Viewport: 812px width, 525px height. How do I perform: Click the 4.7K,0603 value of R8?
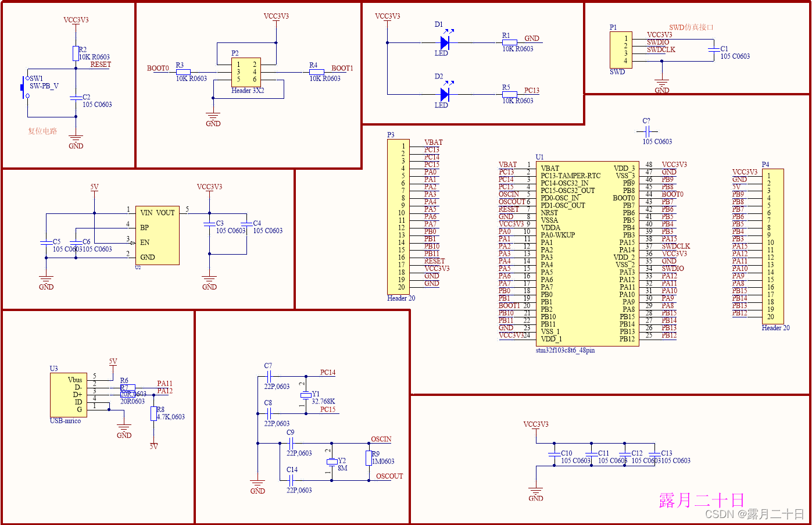coord(170,417)
